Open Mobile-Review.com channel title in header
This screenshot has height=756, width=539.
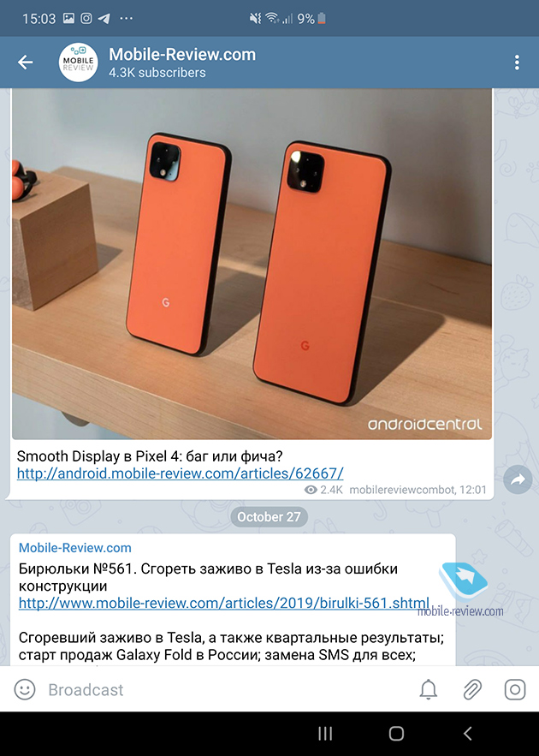[182, 55]
